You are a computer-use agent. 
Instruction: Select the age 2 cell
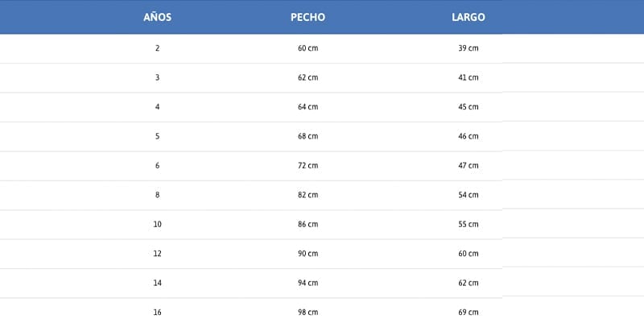[157, 48]
